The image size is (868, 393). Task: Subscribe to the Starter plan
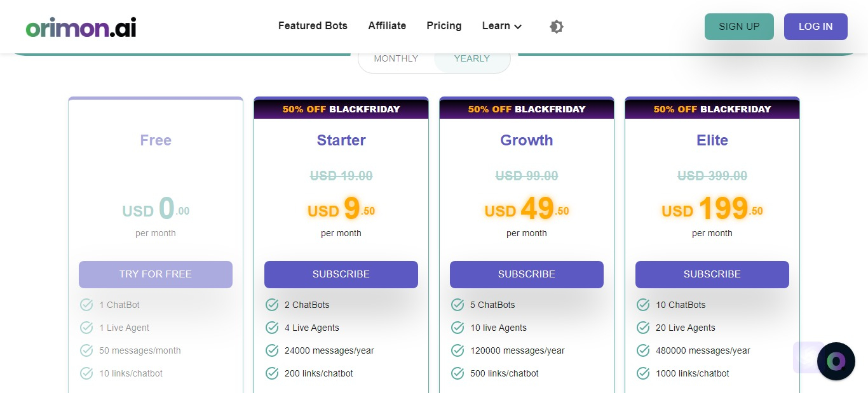[x=341, y=274]
